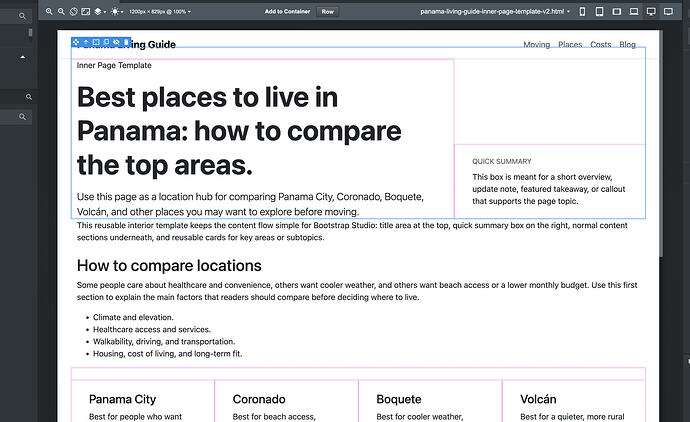This screenshot has height=422, width=690.
Task: Switch preview to tablet landscape size
Action: click(x=617, y=11)
